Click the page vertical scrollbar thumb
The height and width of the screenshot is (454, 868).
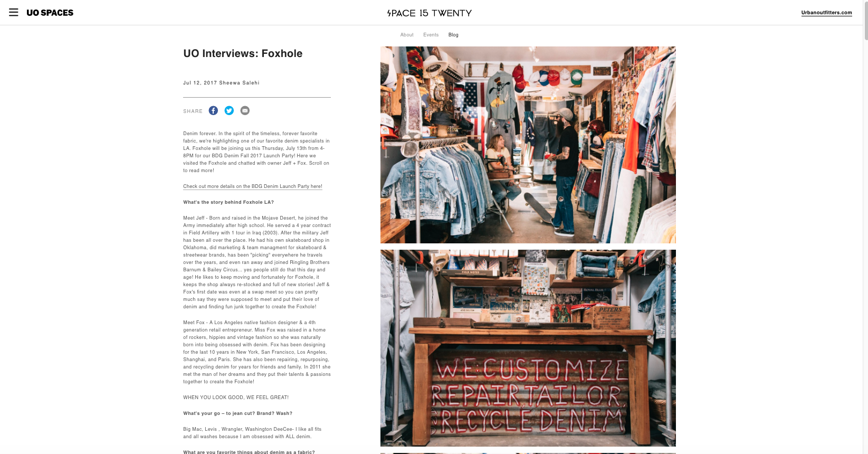[865, 20]
